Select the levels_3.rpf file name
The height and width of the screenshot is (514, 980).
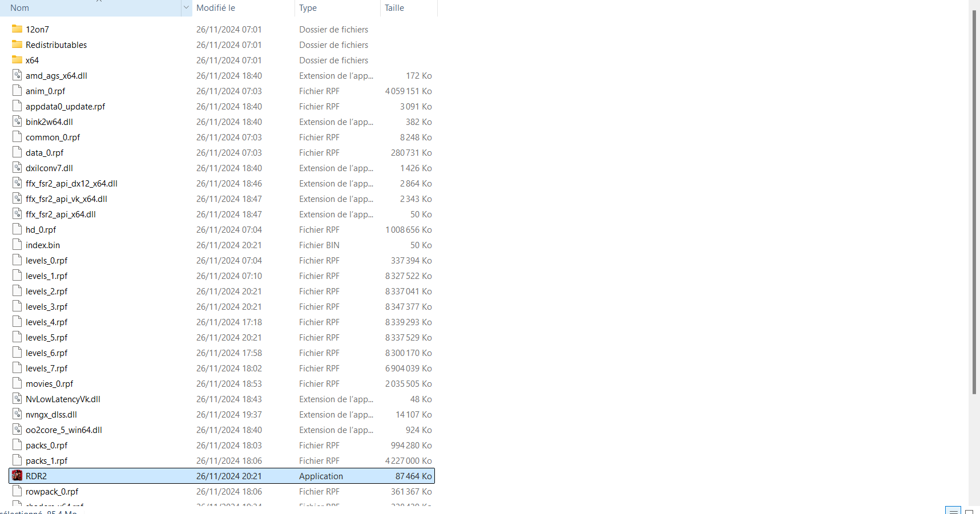[x=46, y=306]
